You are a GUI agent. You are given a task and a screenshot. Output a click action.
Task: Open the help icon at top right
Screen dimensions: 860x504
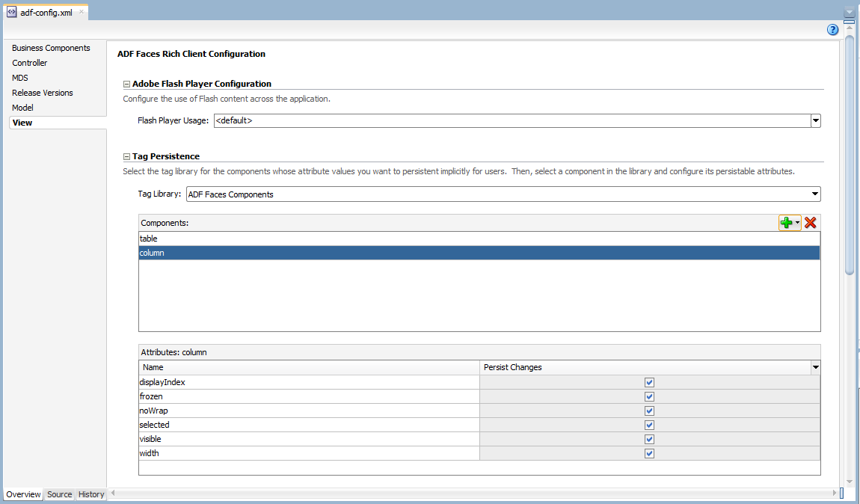pos(832,30)
